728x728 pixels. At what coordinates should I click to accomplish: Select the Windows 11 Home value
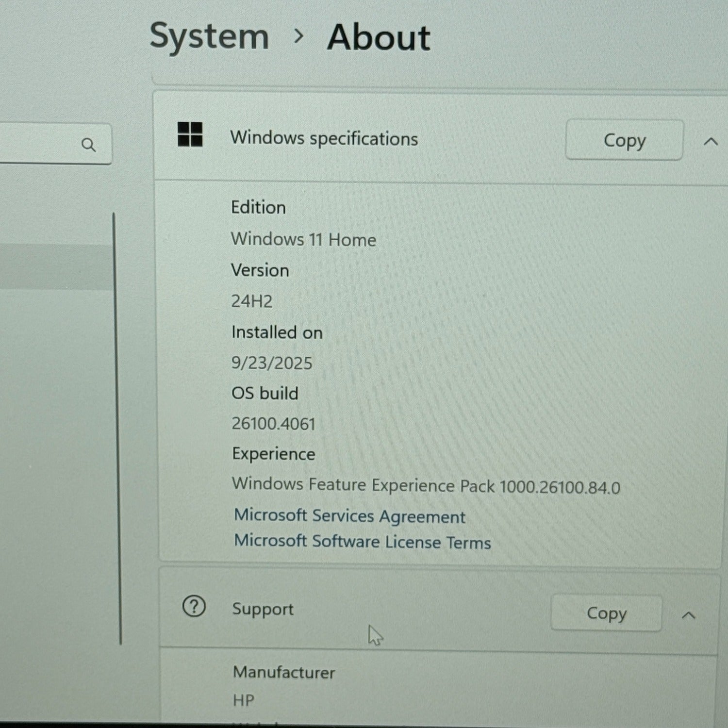303,239
